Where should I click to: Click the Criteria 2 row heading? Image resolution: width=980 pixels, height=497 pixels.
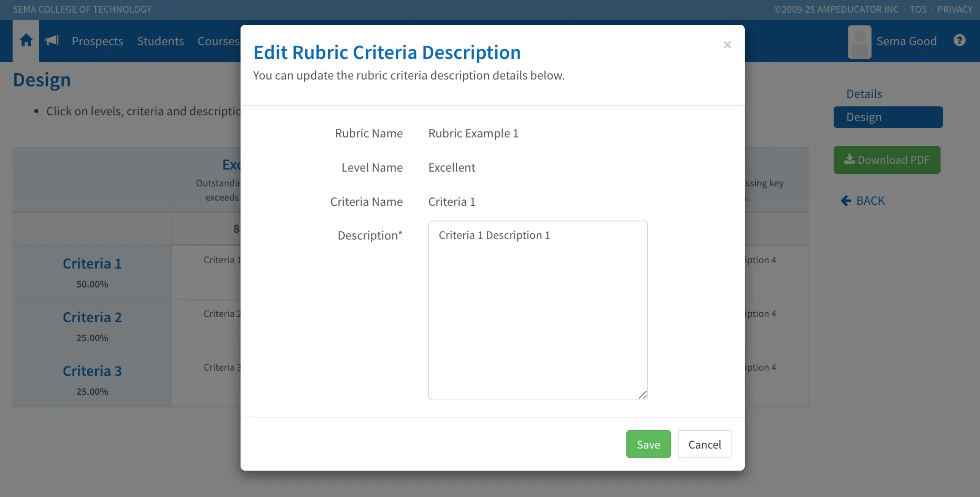pos(92,317)
